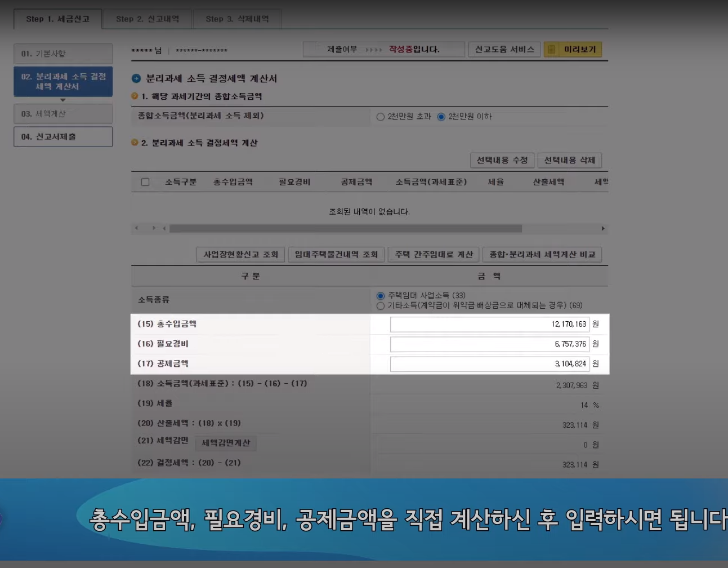
Task: Click the 필요경비 column header
Action: (x=294, y=182)
